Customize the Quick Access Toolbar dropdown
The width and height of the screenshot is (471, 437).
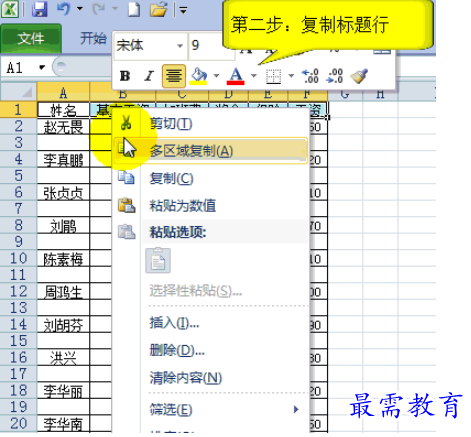[x=183, y=11]
